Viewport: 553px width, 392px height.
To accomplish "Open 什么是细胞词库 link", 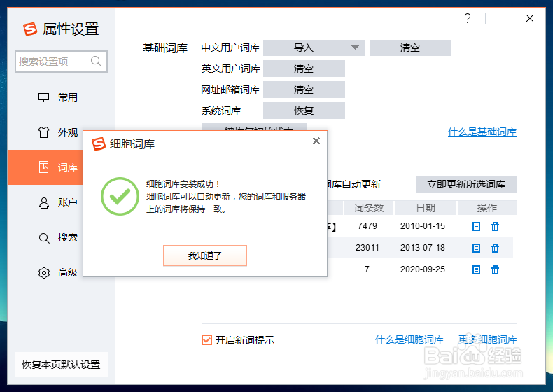I will point(409,339).
